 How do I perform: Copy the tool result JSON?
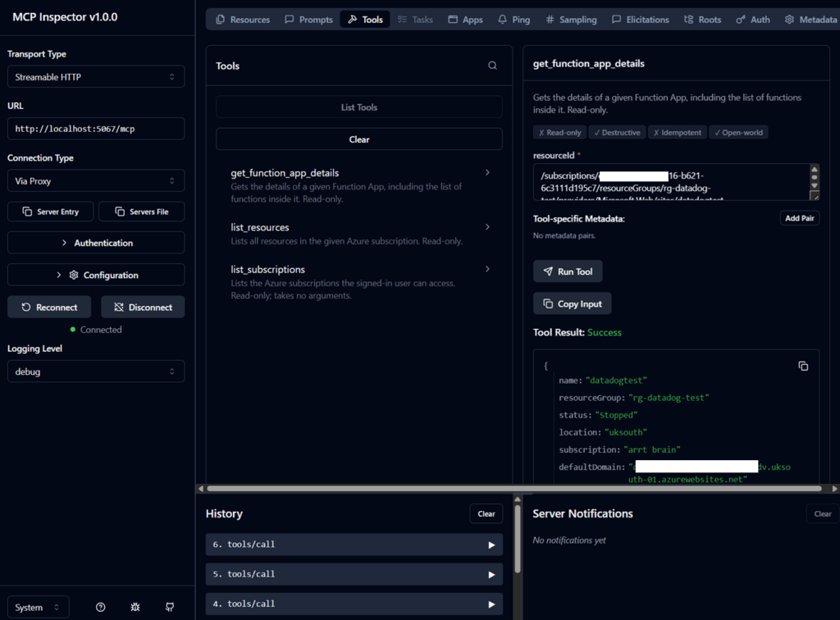pyautogui.click(x=803, y=367)
